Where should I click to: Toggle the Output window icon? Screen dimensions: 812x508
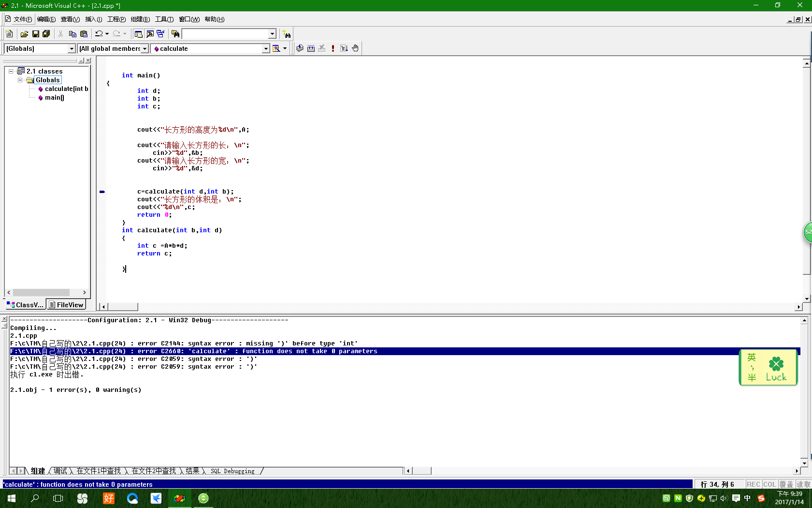pyautogui.click(x=150, y=34)
